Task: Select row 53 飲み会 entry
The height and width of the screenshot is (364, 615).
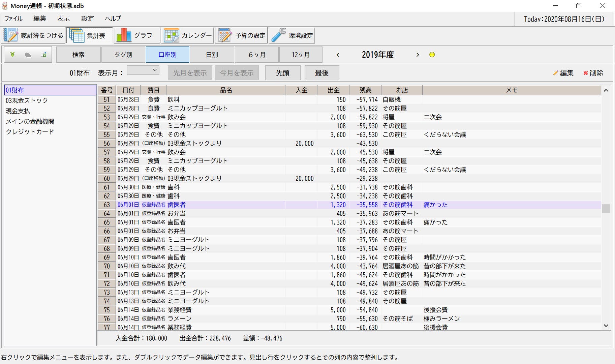Action: [349, 117]
